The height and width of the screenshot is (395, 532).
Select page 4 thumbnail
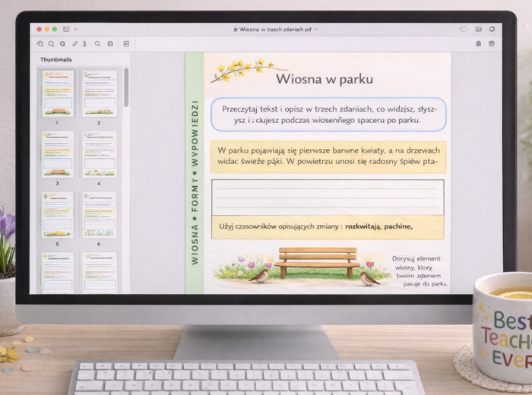coord(100,154)
